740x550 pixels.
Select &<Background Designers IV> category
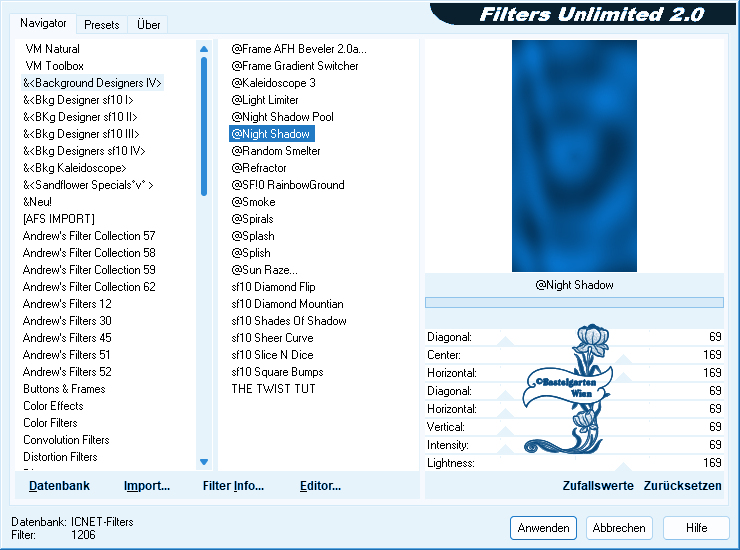[x=92, y=83]
